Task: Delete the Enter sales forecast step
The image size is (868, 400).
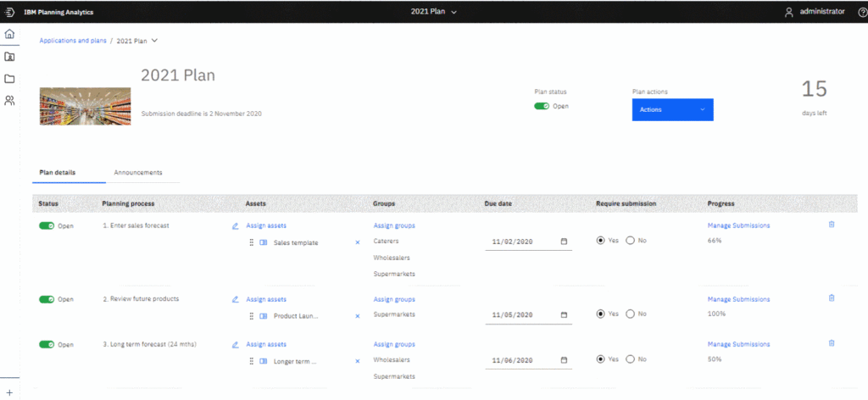Action: pyautogui.click(x=831, y=225)
